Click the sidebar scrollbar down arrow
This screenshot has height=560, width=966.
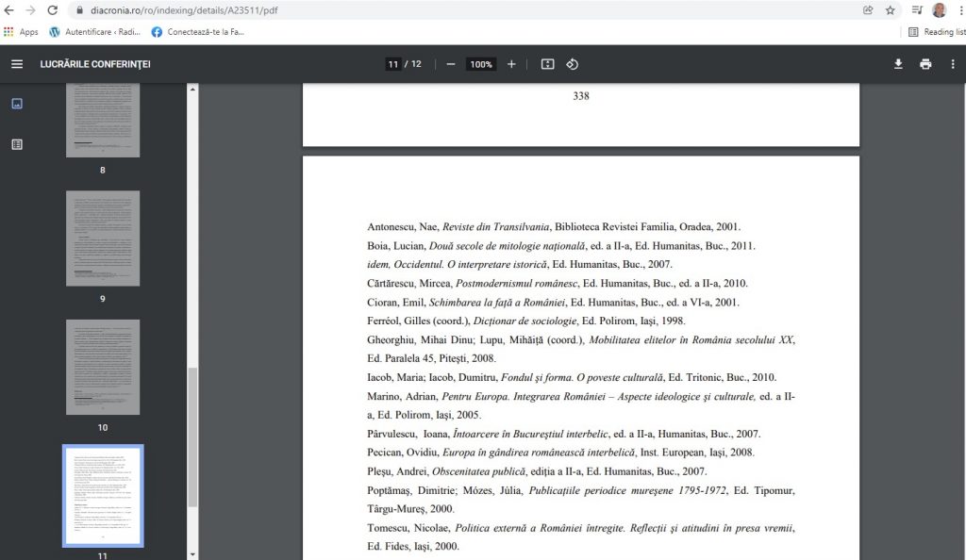click(193, 553)
